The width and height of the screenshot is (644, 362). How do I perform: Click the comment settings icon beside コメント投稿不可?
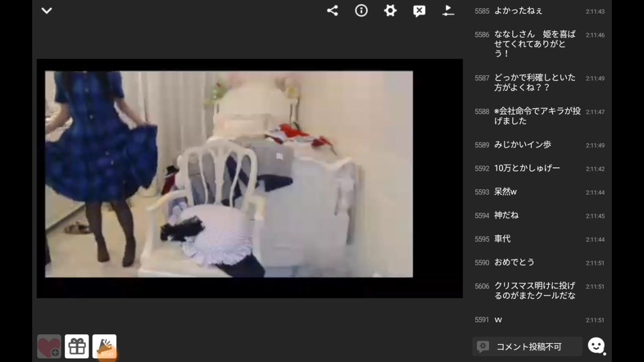pos(483,347)
